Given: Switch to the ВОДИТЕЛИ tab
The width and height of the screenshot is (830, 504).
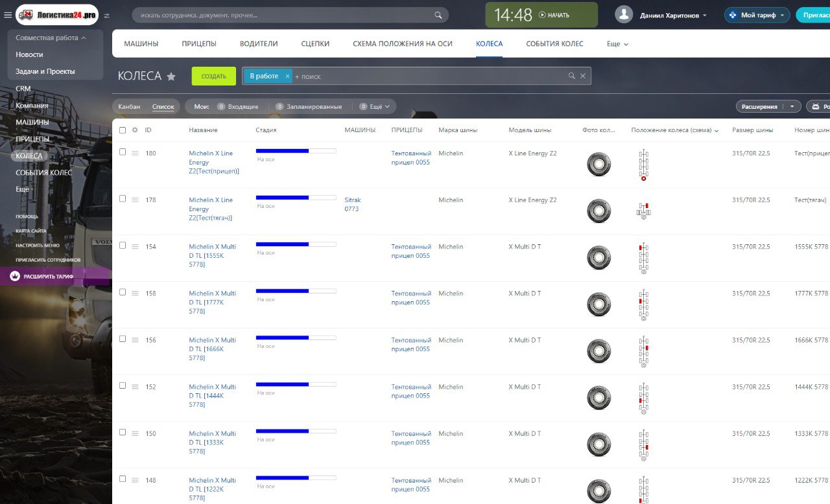Looking at the screenshot, I should click(259, 44).
